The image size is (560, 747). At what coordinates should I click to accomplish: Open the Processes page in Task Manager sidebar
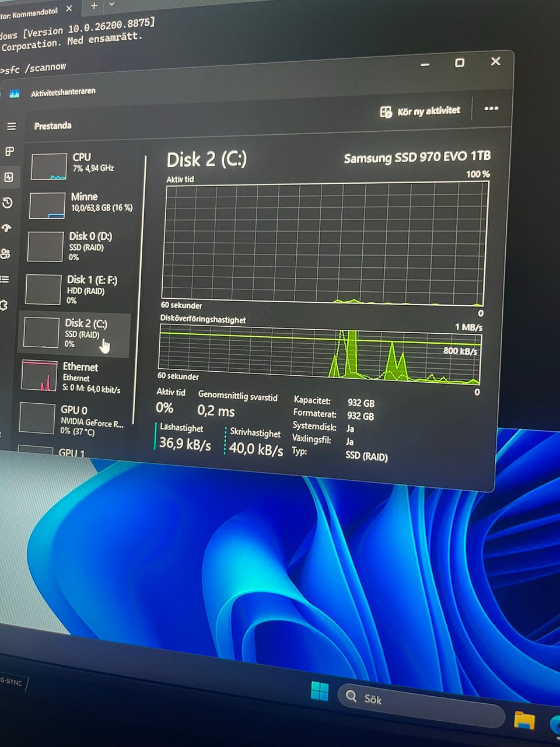10,152
